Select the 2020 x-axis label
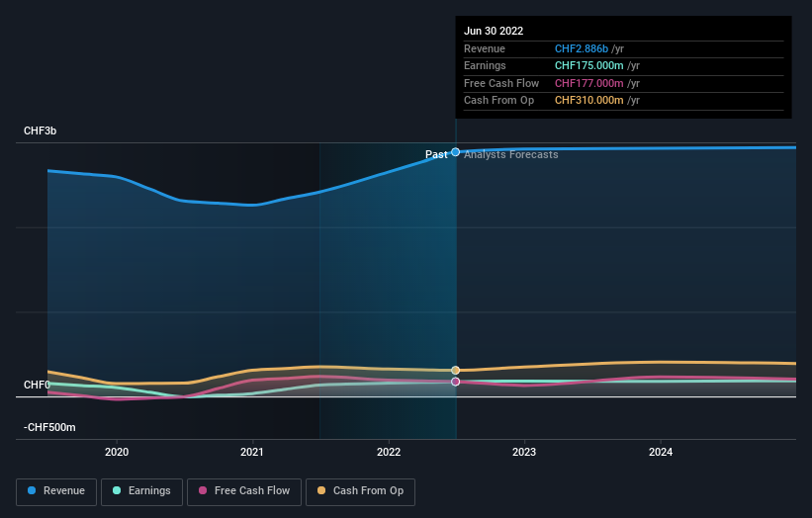 pos(117,452)
